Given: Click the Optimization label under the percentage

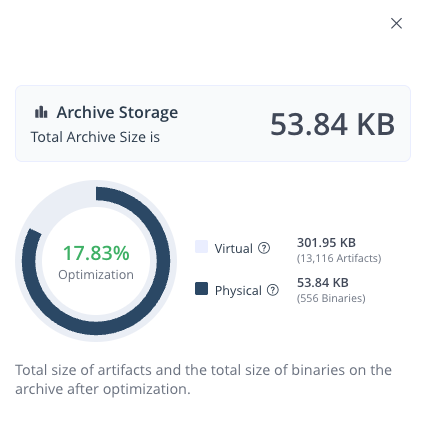Looking at the screenshot, I should 96,275.
